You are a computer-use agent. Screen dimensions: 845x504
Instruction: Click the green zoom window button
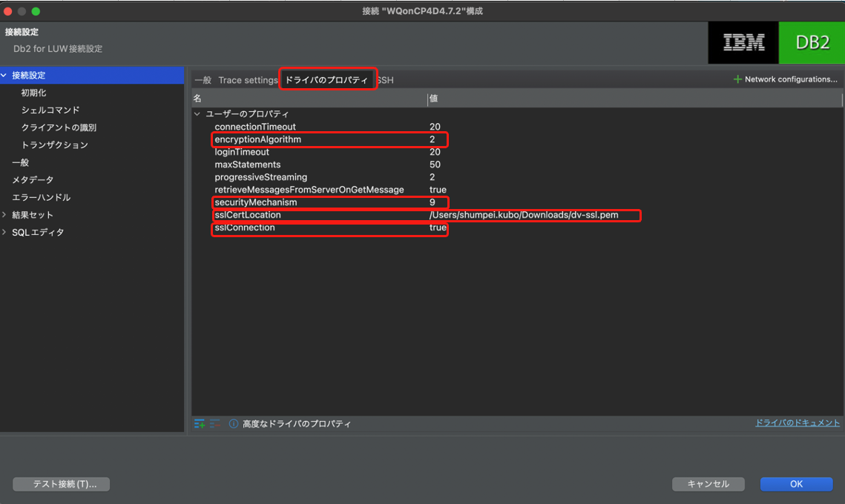coord(36,11)
